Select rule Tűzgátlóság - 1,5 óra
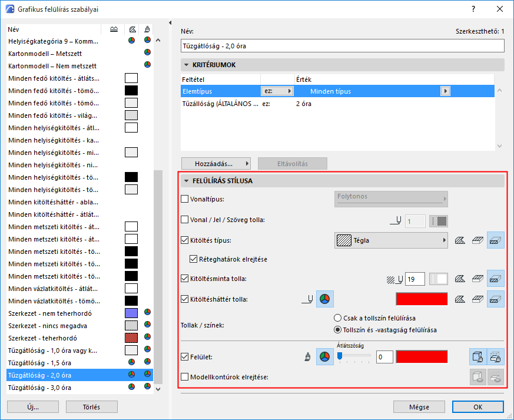Viewport: 514px width, 420px height. (79, 363)
